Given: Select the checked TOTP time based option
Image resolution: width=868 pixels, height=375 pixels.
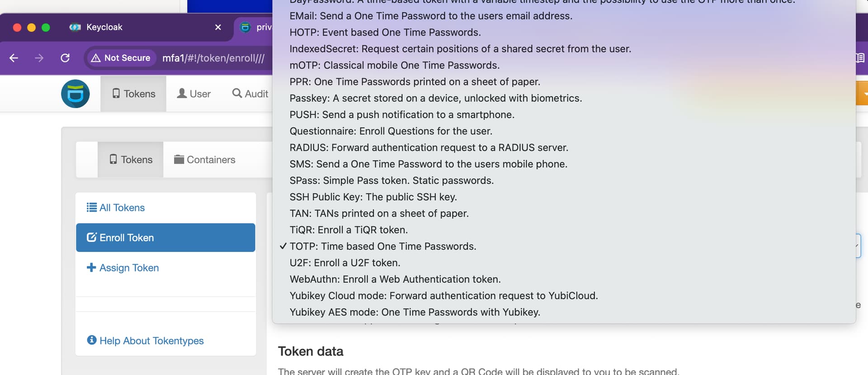Looking at the screenshot, I should click(383, 247).
